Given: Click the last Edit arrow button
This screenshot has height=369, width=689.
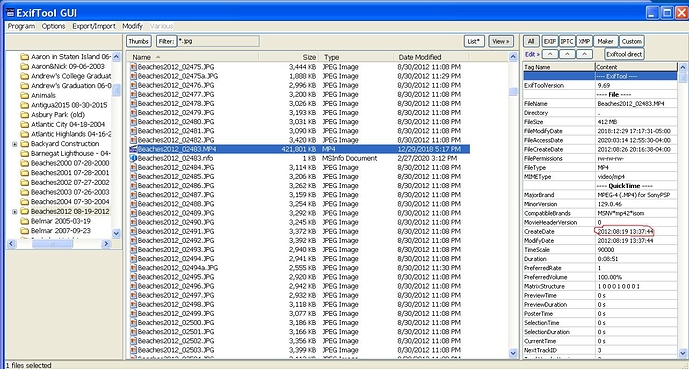Looking at the screenshot, I should pos(584,54).
